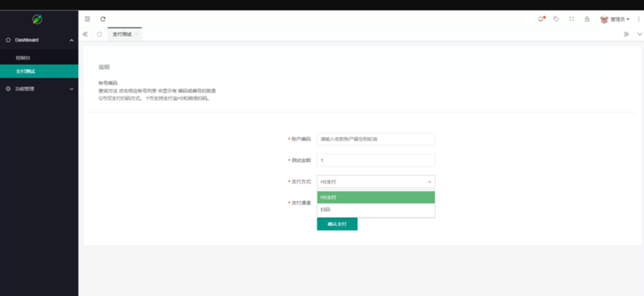Collapse the Dashboard sidebar menu
This screenshot has width=644, height=296.
pyautogui.click(x=39, y=40)
